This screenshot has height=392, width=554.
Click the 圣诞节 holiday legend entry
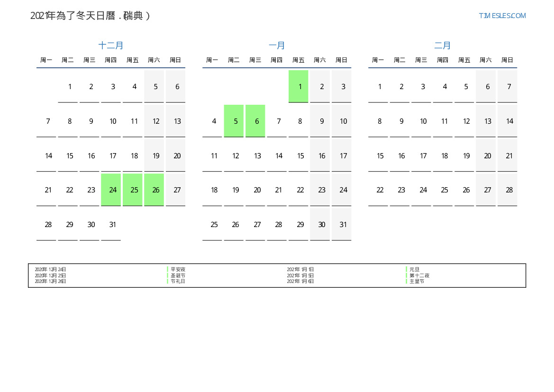[178, 275]
